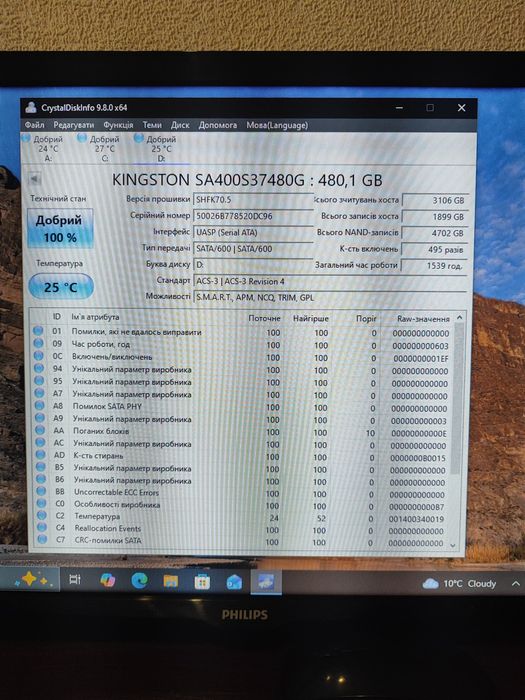Screen dimensions: 525x700
Task: Click the attribute list scroll up arrow
Action: coord(459,318)
